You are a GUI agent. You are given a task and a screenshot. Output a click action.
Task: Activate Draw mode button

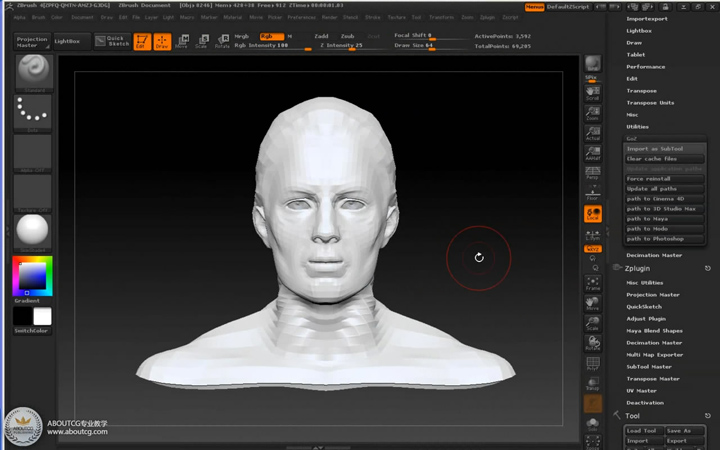tap(162, 41)
